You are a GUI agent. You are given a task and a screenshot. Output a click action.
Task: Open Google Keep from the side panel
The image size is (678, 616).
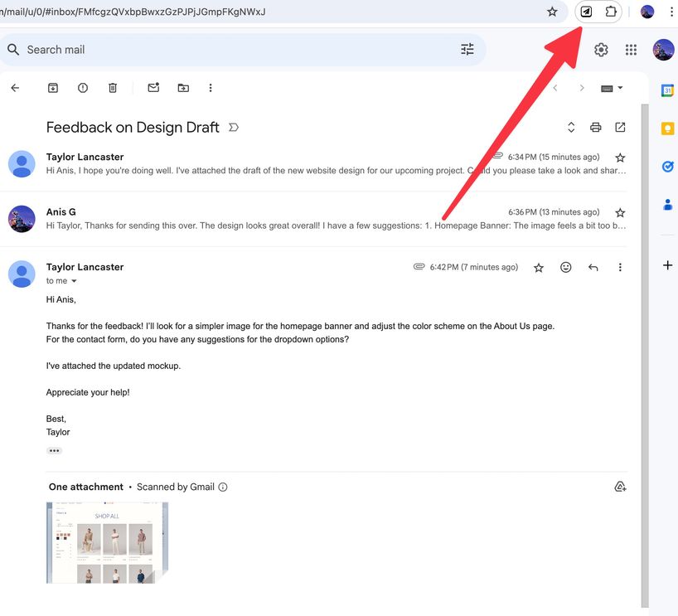(x=667, y=129)
